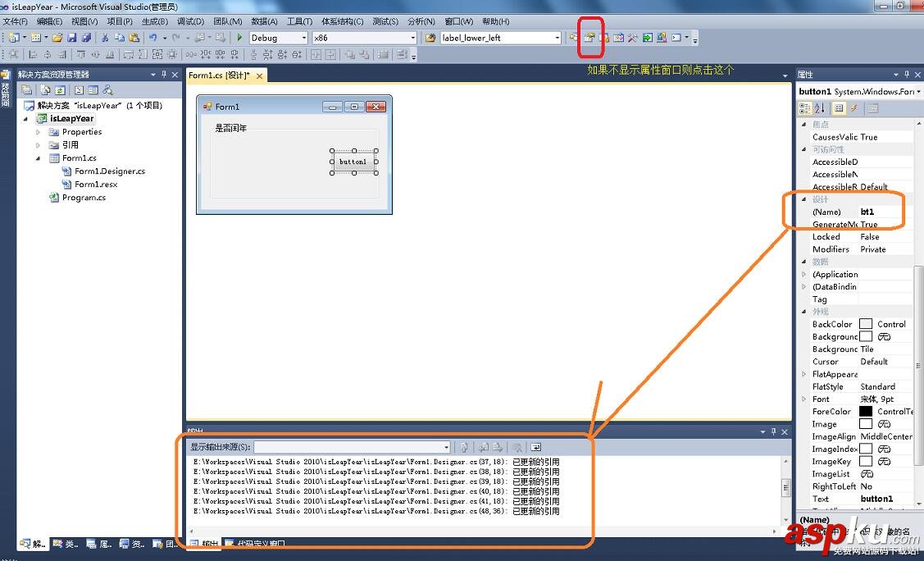Open the Debug configuration dropdown
Image resolution: width=924 pixels, height=561 pixels.
point(304,38)
